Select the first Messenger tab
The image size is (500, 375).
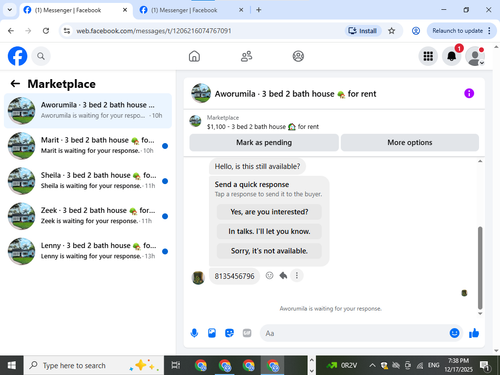pyautogui.click(x=68, y=10)
